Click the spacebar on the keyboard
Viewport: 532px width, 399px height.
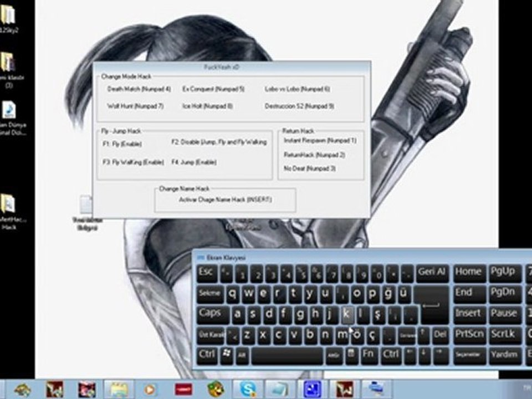coord(288,356)
